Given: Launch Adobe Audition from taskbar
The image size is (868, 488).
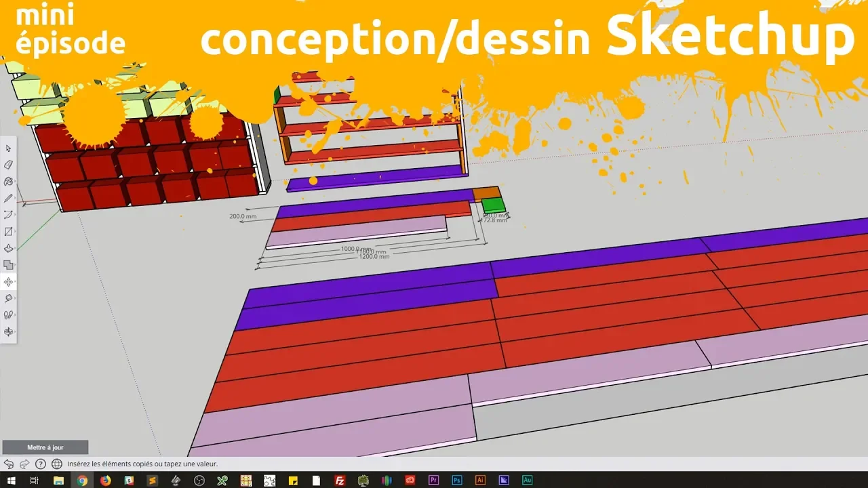Looking at the screenshot, I should click(528, 481).
